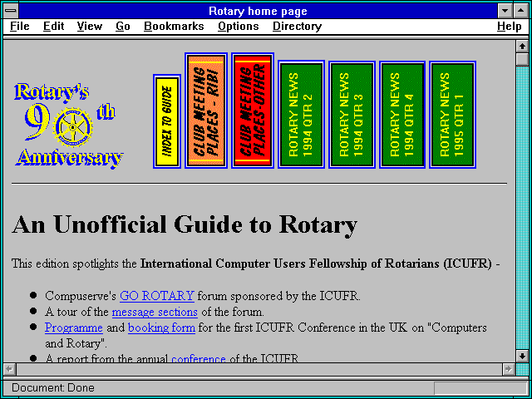This screenshot has height=399, width=532.
Task: Open the window control menu box
Action: point(11,11)
